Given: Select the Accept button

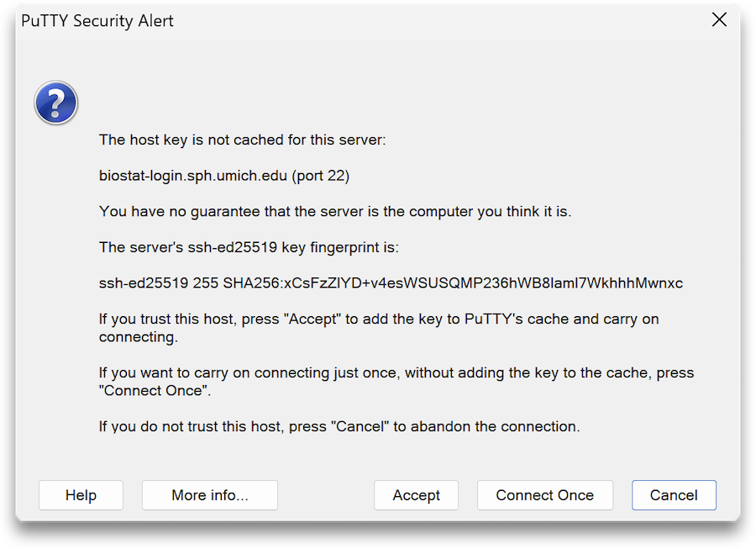Looking at the screenshot, I should [x=416, y=495].
